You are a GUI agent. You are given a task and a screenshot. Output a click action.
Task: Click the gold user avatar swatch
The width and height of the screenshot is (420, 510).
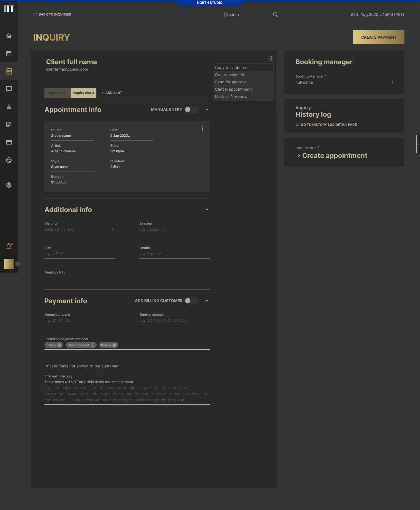9,264
